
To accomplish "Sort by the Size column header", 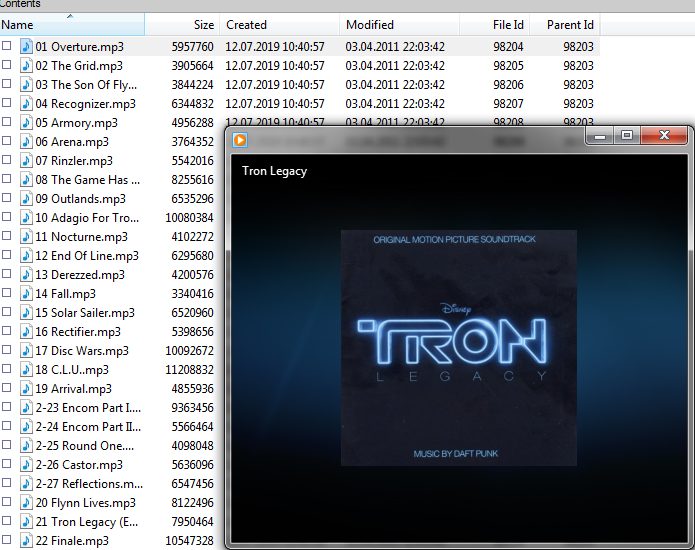I will 182,24.
